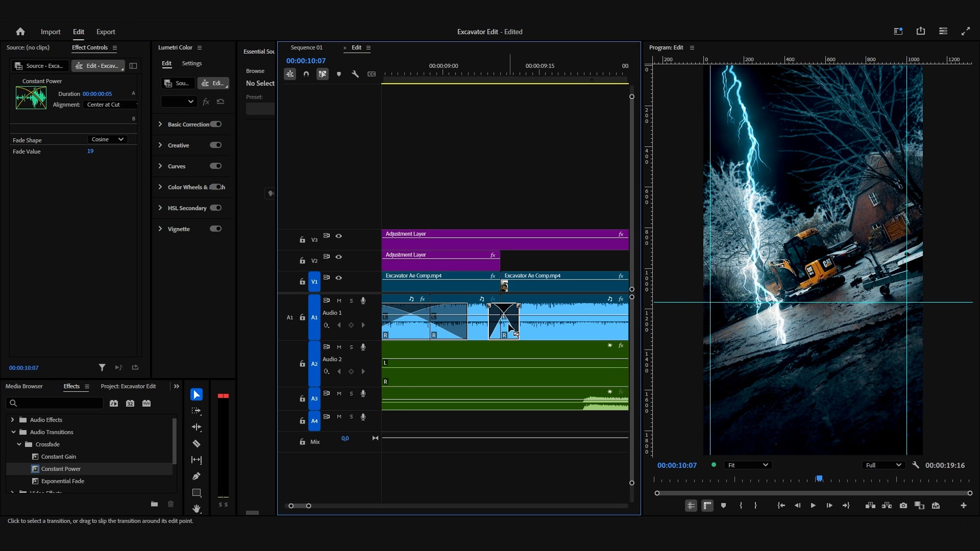This screenshot has height=551, width=980.
Task: Disable the Vignette section toggle
Action: 215,229
